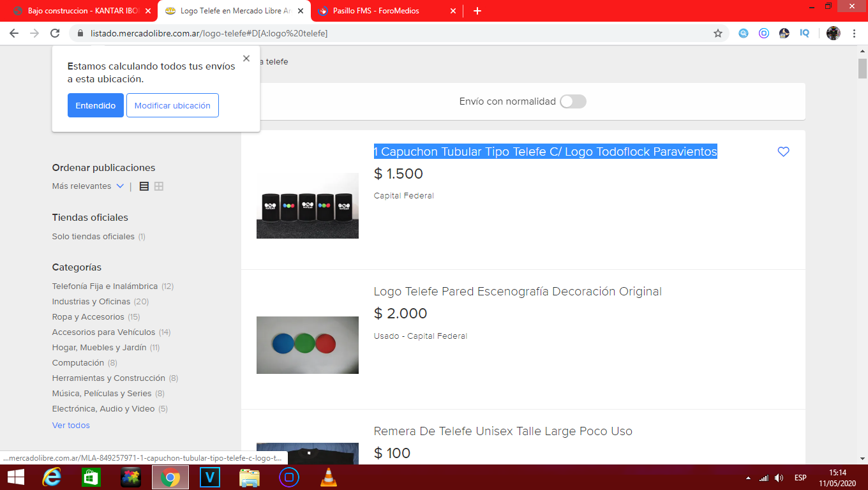Image resolution: width=868 pixels, height=490 pixels.
Task: Open network signal settings in system tray
Action: [764, 478]
